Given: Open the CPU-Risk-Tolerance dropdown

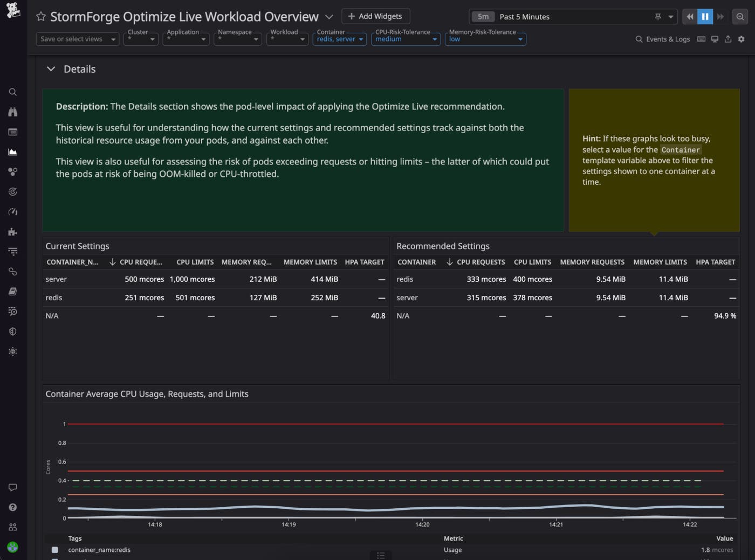Looking at the screenshot, I should tap(406, 39).
